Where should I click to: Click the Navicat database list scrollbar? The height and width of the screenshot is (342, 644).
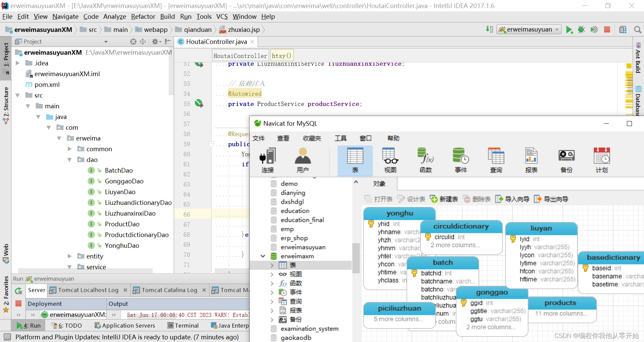point(356,258)
